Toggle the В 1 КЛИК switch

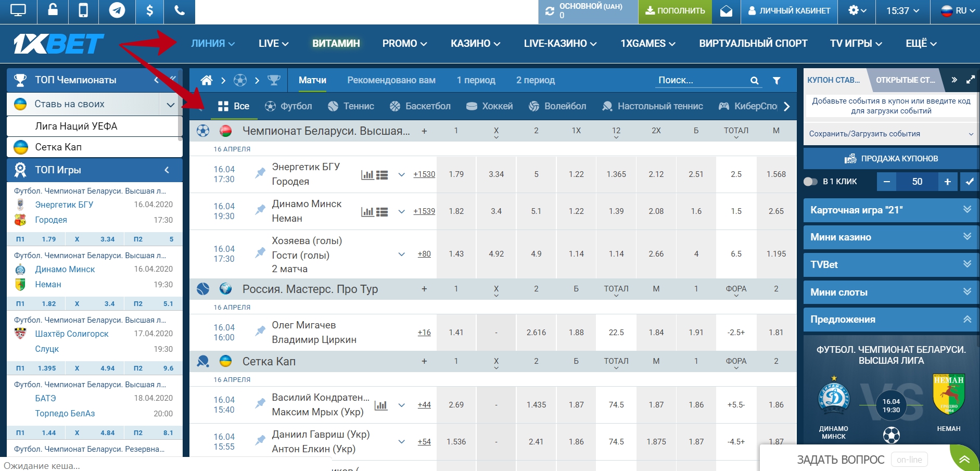810,182
